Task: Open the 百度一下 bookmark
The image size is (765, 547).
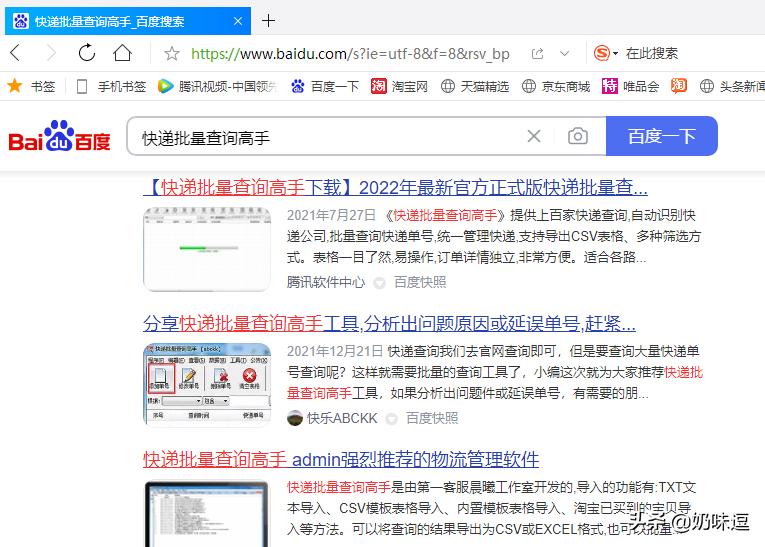Action: 324,86
